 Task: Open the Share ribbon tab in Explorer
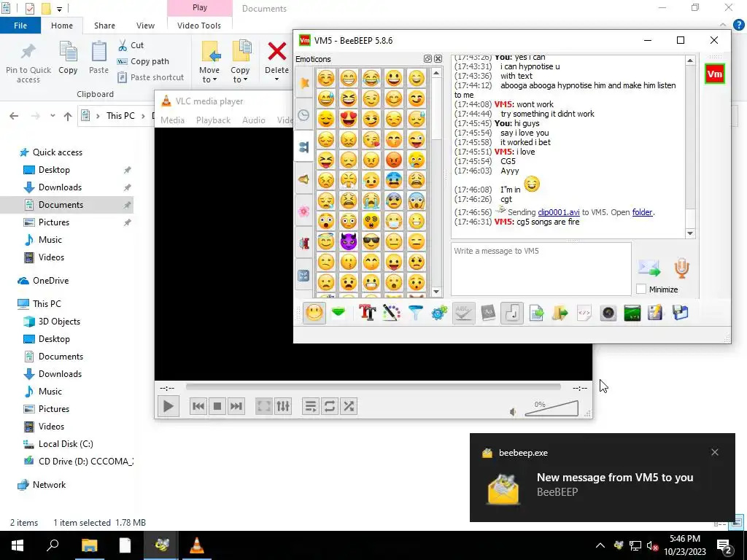[x=104, y=26]
